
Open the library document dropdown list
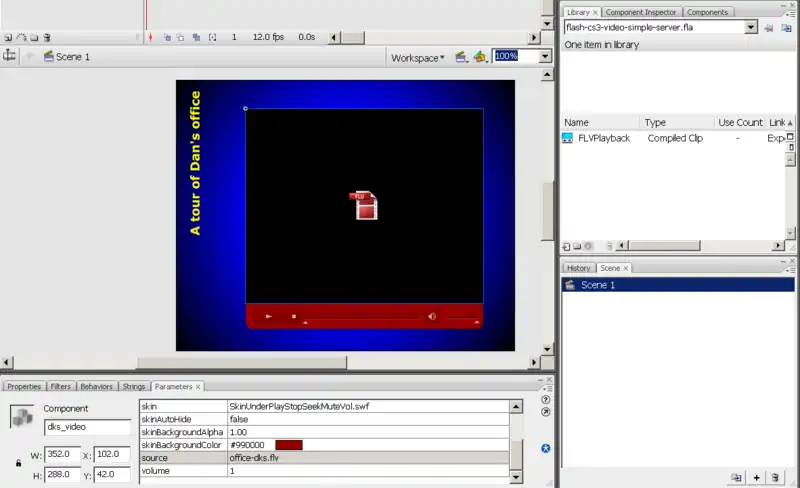[751, 28]
